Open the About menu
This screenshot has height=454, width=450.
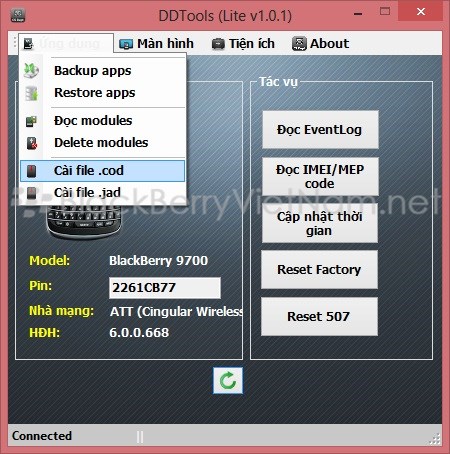pyautogui.click(x=320, y=44)
